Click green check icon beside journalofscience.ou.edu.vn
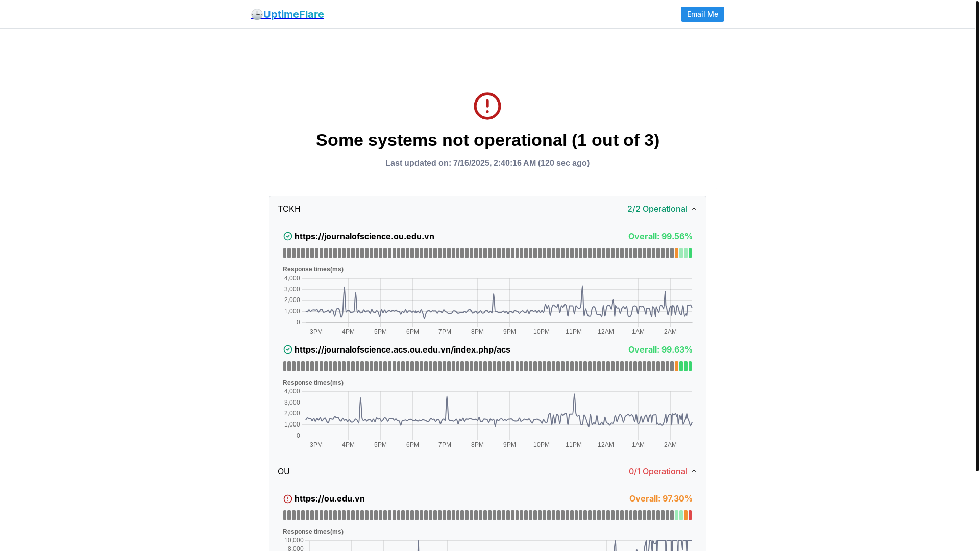Screen dimensions: 980x551 [288, 236]
